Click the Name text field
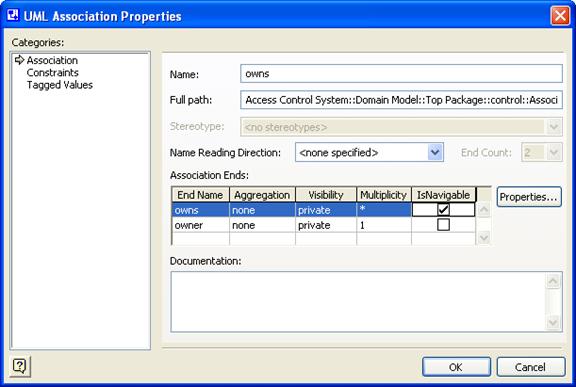Screen dimensions: 576x387 [x=401, y=73]
